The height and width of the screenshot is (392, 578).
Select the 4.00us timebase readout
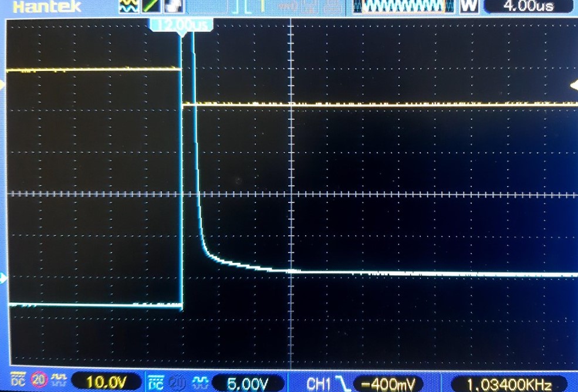[528, 6]
